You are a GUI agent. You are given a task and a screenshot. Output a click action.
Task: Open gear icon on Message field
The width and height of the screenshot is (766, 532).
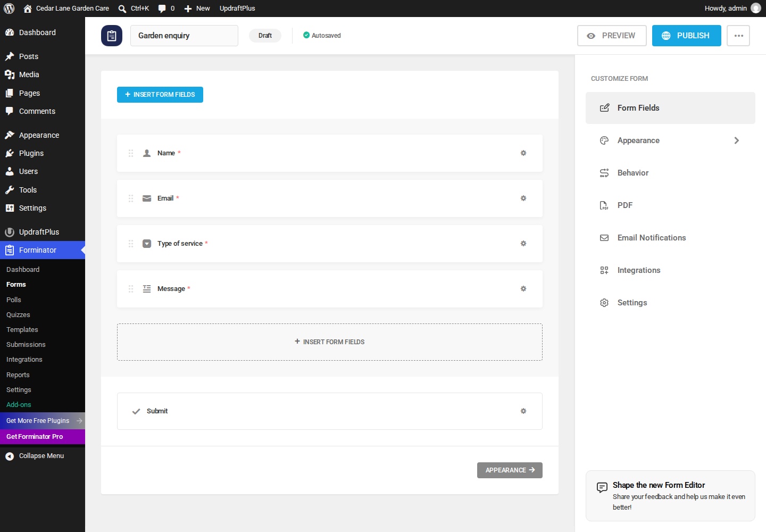click(x=523, y=289)
